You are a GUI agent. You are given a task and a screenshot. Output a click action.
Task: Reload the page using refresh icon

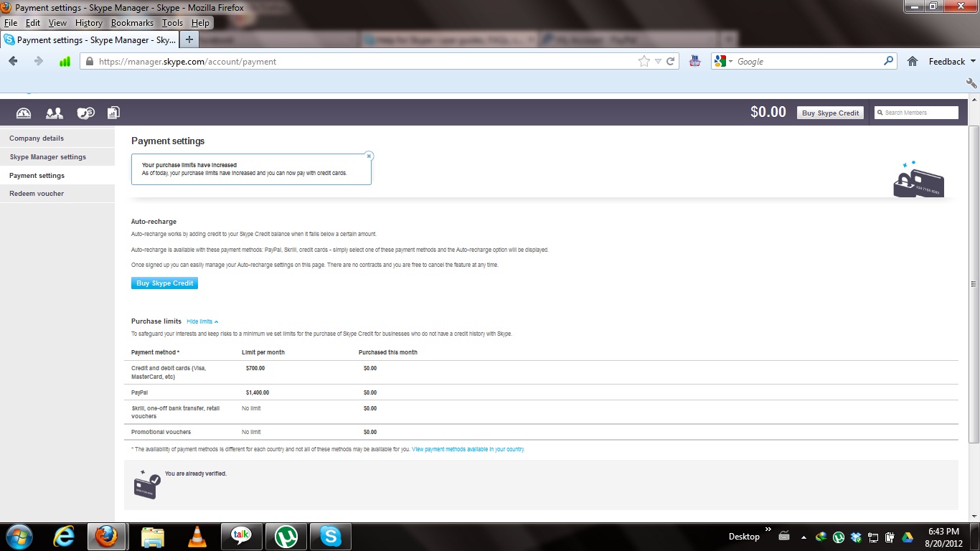point(671,62)
